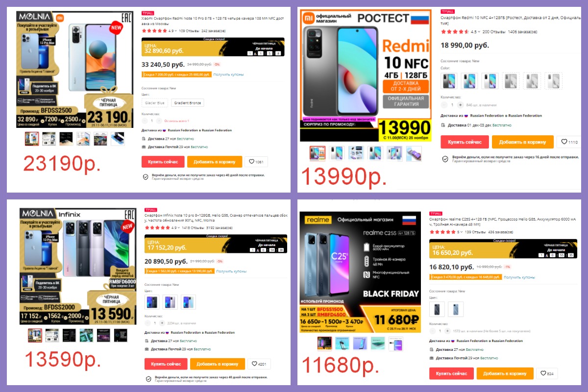Viewport: 588px width, 392px height.
Task: Select first gallery thumbnail under Redmi 10 NFC image
Action: click(x=317, y=153)
